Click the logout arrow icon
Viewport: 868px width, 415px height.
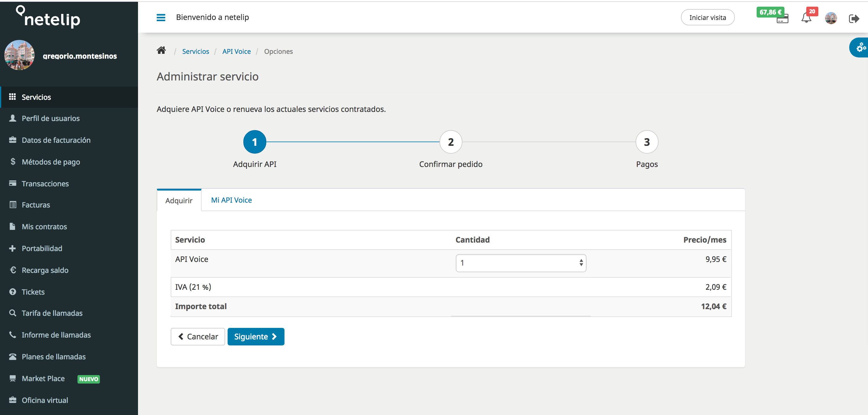pyautogui.click(x=853, y=18)
